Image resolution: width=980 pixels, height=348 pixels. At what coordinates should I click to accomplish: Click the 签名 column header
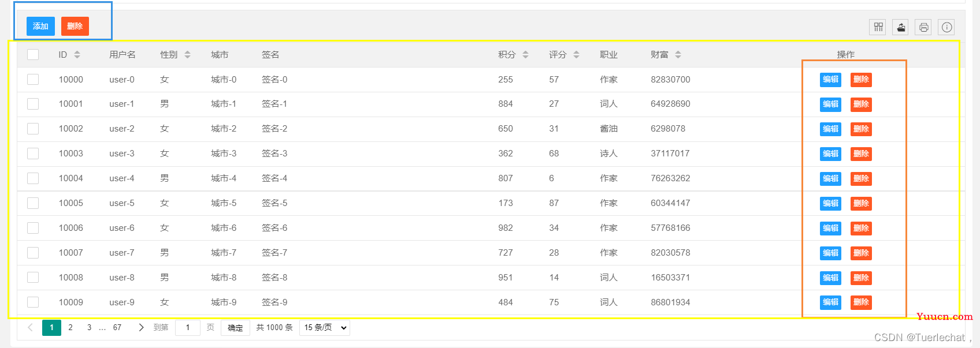pyautogui.click(x=270, y=55)
